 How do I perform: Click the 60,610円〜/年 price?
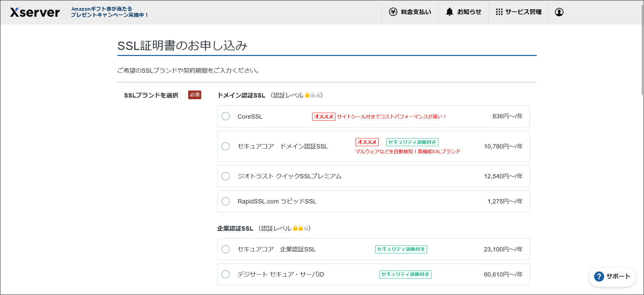point(503,275)
